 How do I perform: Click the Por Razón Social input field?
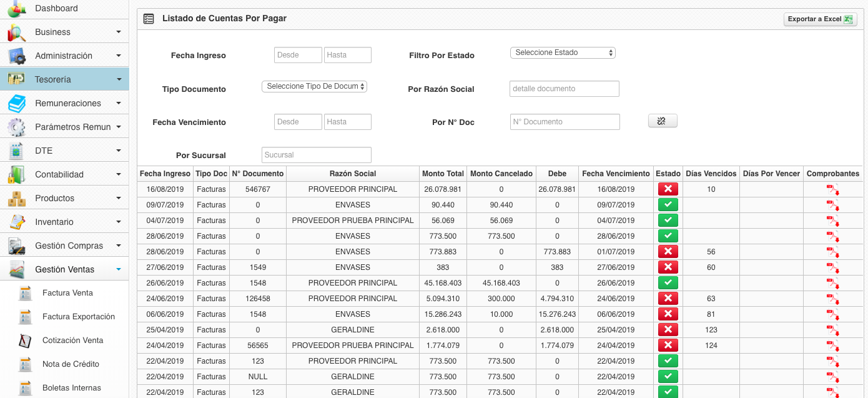tap(564, 89)
